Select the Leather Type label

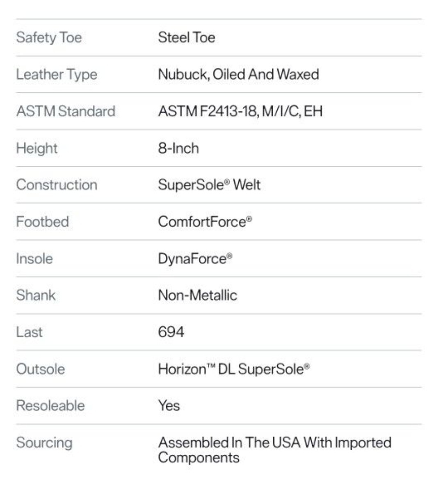57,75
